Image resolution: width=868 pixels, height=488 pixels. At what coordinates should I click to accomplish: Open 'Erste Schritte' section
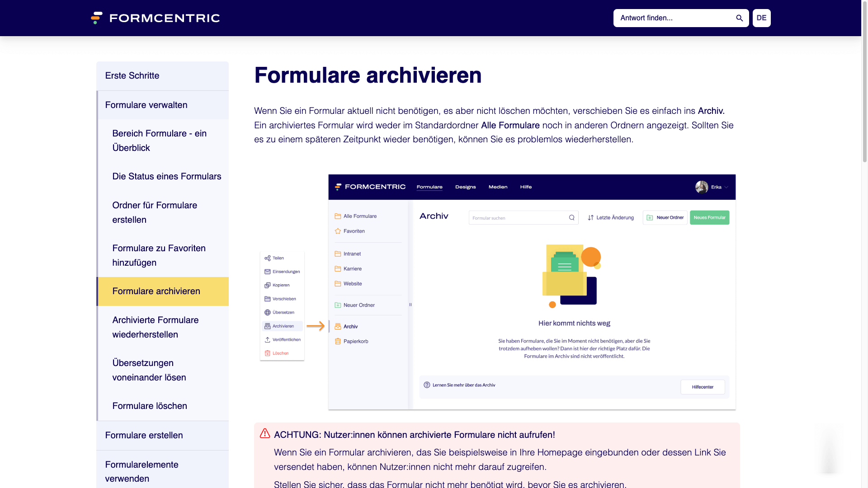click(x=162, y=76)
